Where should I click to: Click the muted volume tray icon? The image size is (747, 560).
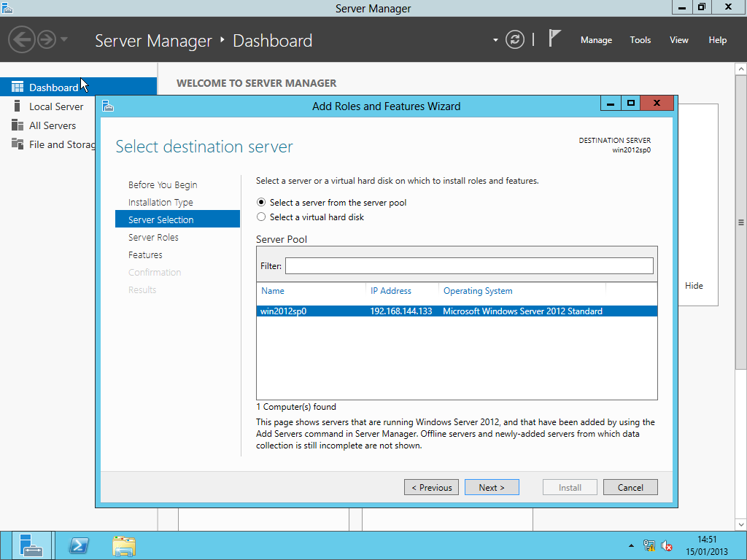tap(667, 545)
